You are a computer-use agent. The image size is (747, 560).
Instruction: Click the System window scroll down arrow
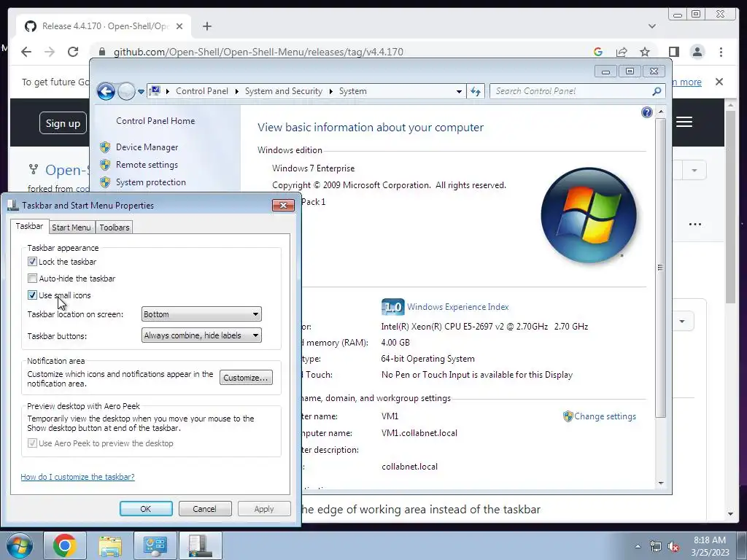tap(660, 483)
